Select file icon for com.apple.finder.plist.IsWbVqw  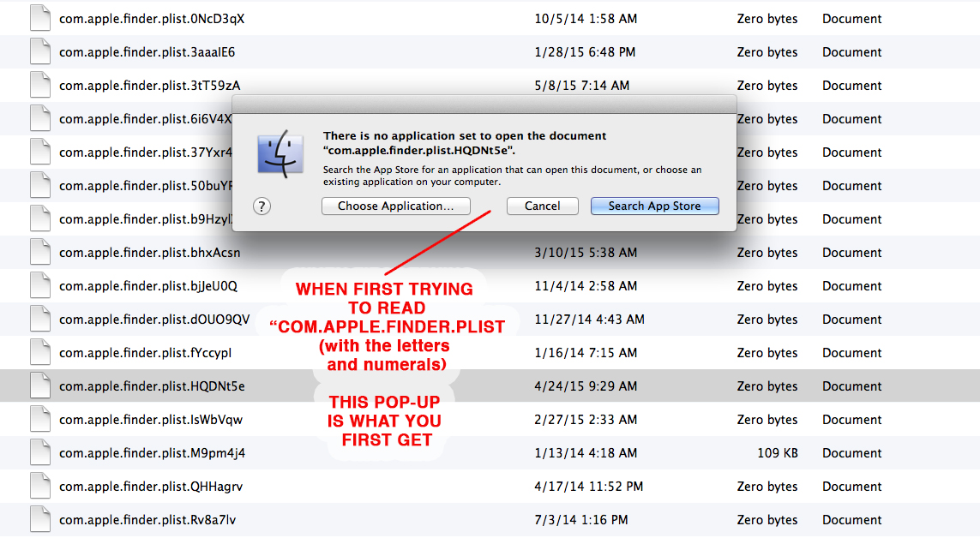[40, 418]
